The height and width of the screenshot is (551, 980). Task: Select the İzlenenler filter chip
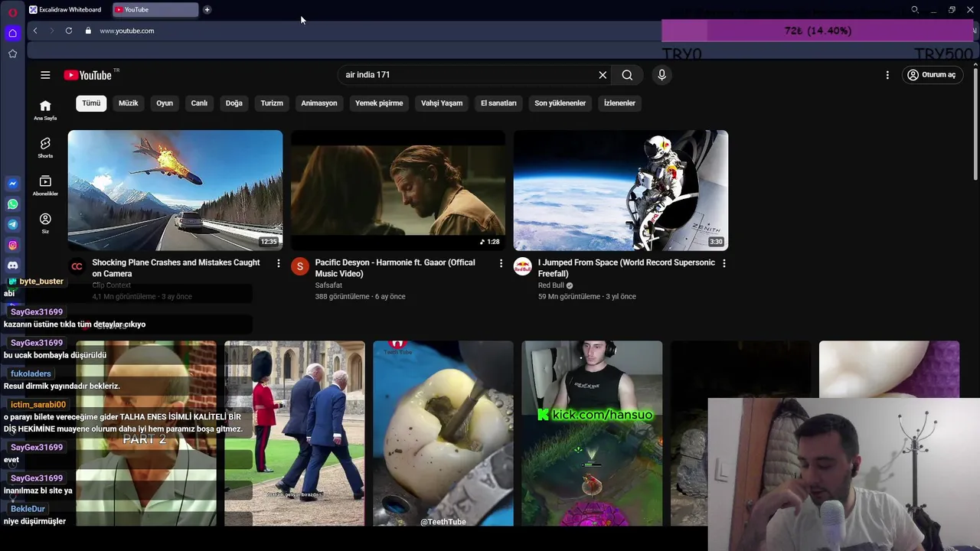point(619,103)
